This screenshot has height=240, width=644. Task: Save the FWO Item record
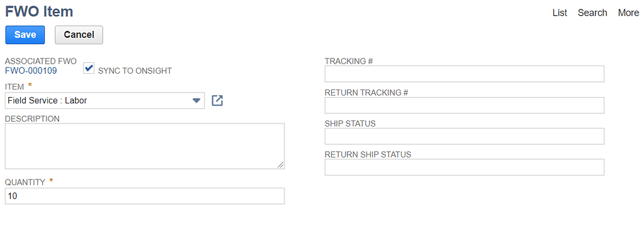(25, 35)
